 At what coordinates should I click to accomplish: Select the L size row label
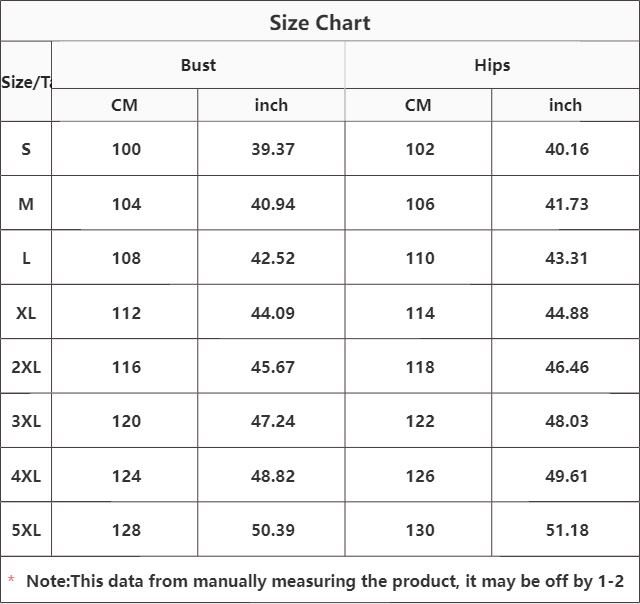(26, 258)
